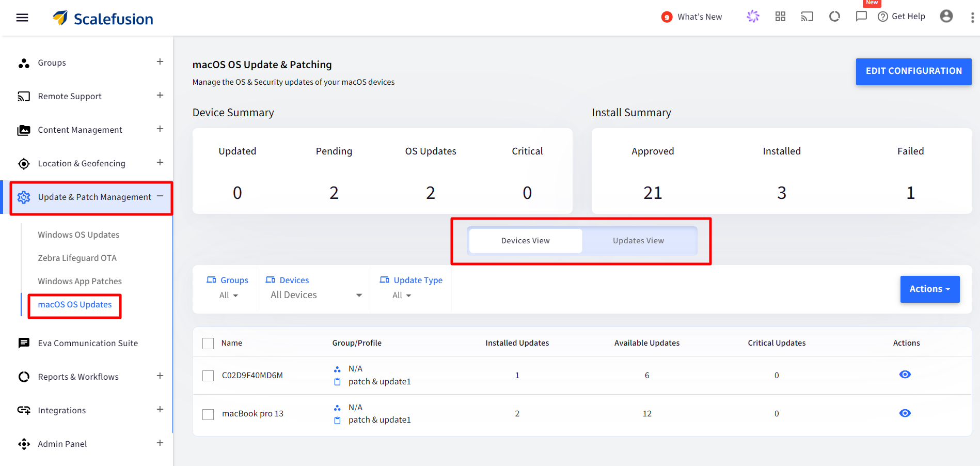Viewport: 980px width, 466px height.
Task: Expand the Content Management section
Action: (x=160, y=129)
